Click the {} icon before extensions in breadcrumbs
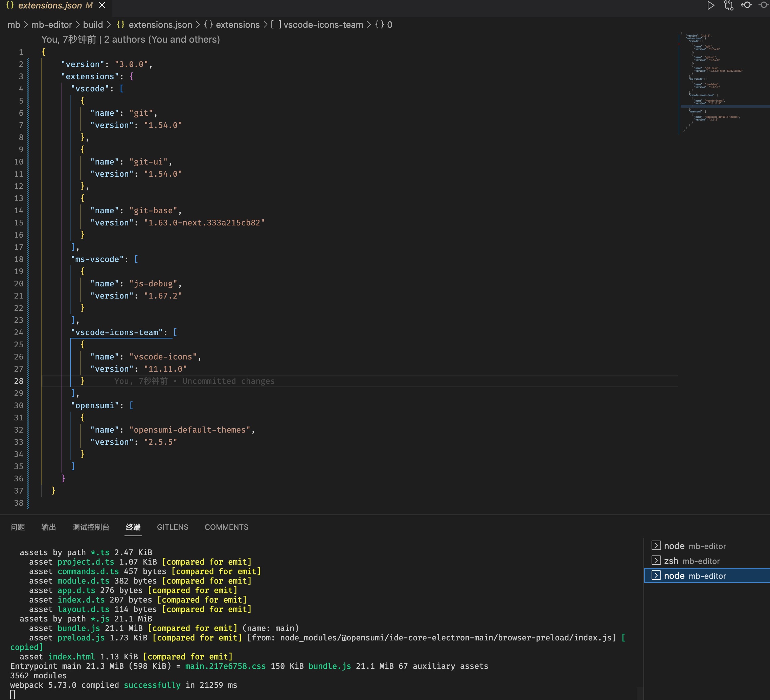The image size is (770, 700). click(x=208, y=24)
